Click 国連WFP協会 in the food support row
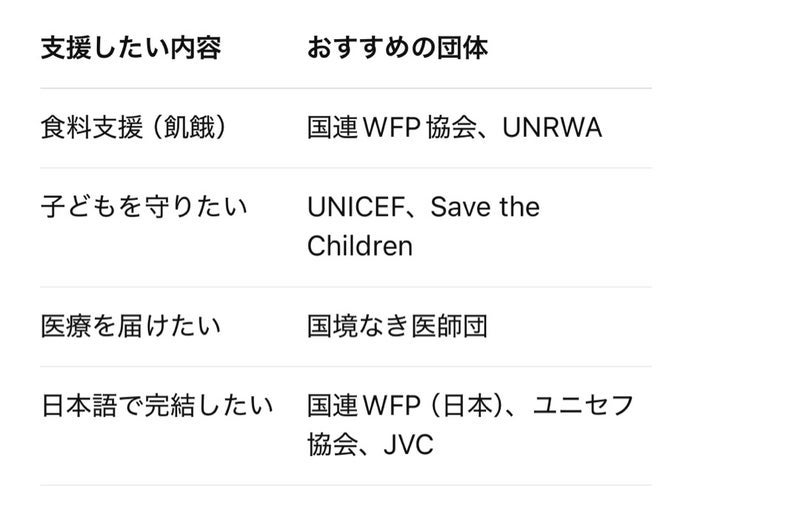 [397, 128]
